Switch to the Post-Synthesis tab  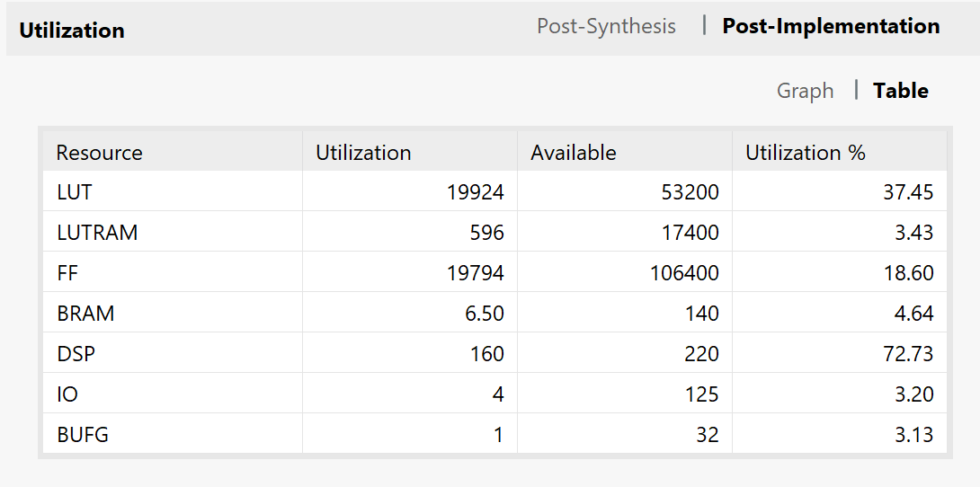tap(606, 26)
